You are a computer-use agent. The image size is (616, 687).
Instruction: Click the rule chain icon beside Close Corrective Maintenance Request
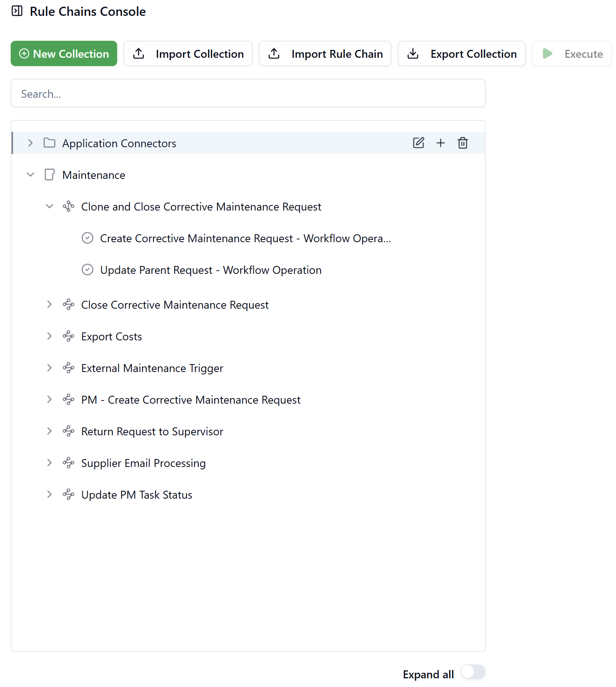68,304
